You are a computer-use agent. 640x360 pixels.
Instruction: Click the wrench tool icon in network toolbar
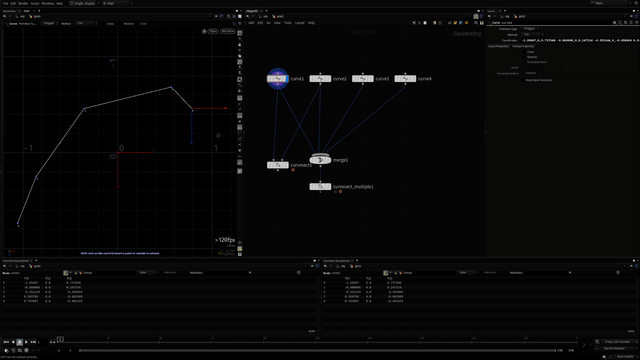(x=414, y=23)
